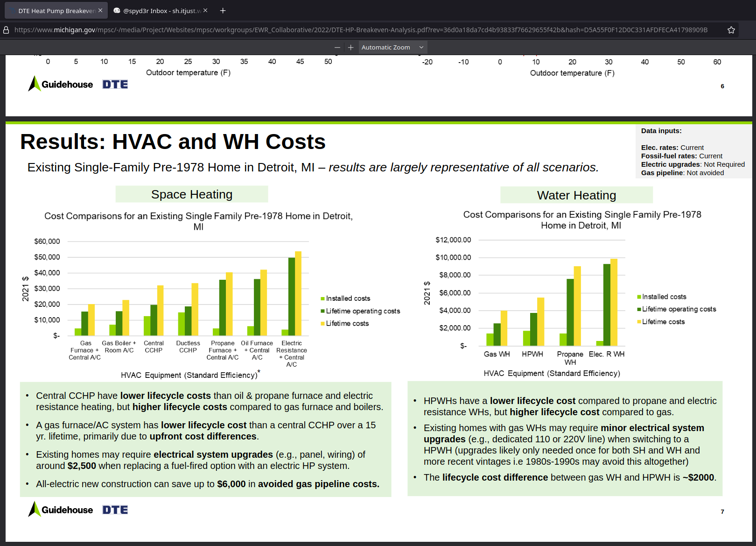Click the Guidehouse logo on page 7
This screenshot has height=546, width=756.
[x=61, y=510]
